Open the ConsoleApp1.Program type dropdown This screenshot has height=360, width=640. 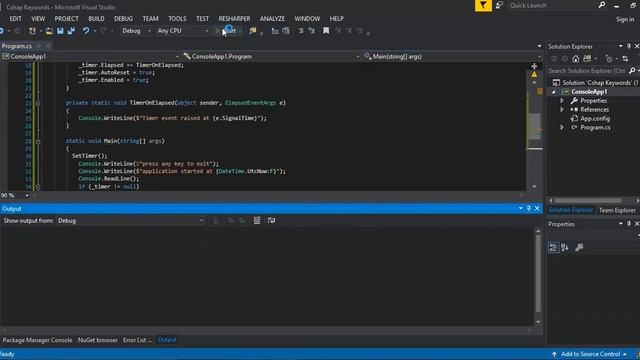[x=271, y=56]
